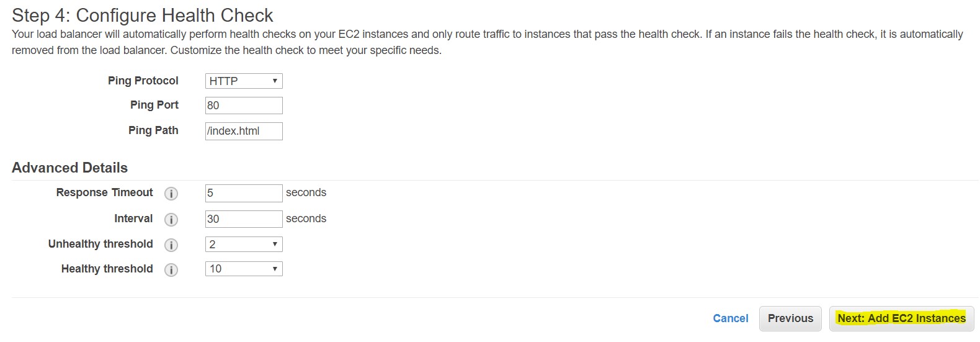Image resolution: width=980 pixels, height=342 pixels.
Task: Expand the Unhealthy threshold dropdown
Action: [244, 244]
